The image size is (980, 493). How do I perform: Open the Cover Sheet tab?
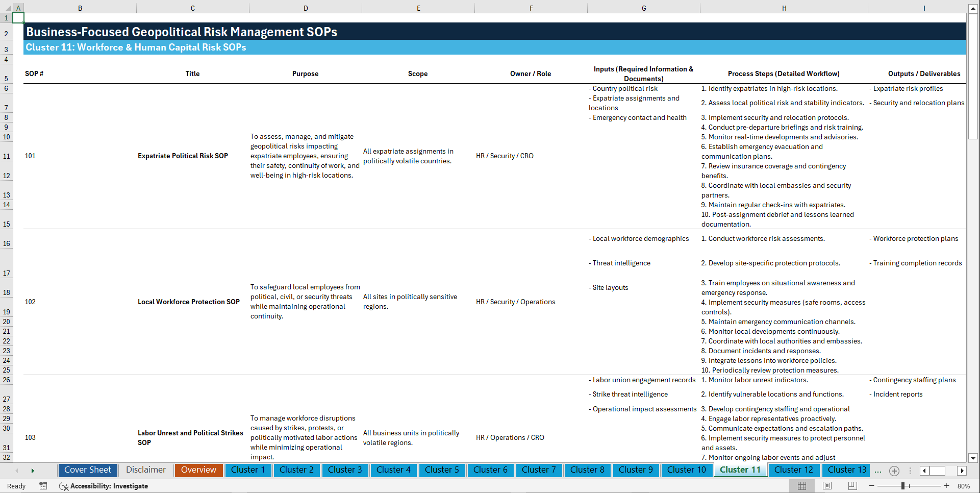click(87, 470)
